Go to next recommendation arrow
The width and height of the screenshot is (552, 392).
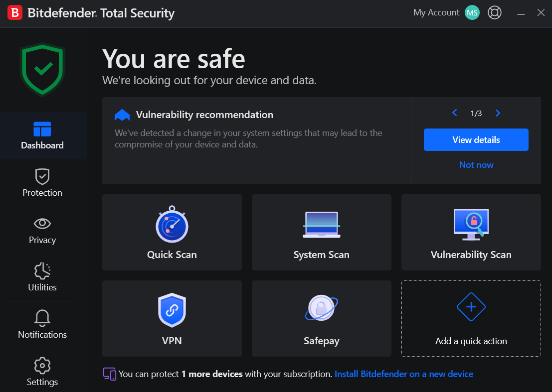pos(498,113)
